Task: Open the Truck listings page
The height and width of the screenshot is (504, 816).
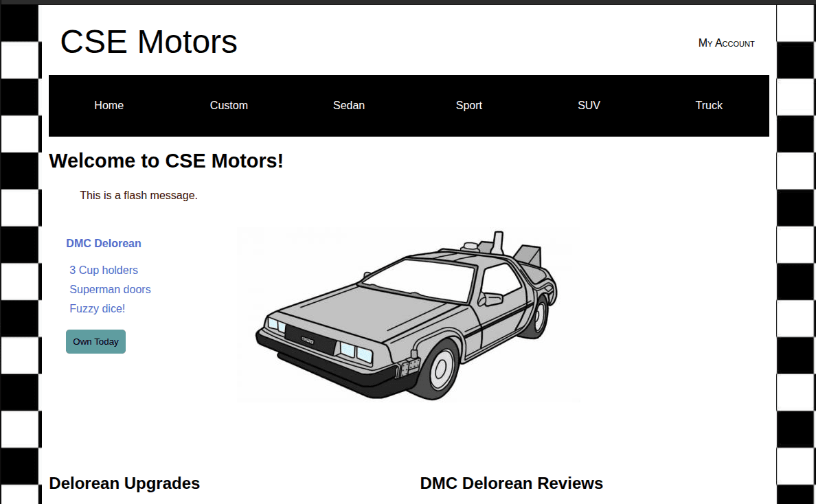Action: click(x=709, y=105)
